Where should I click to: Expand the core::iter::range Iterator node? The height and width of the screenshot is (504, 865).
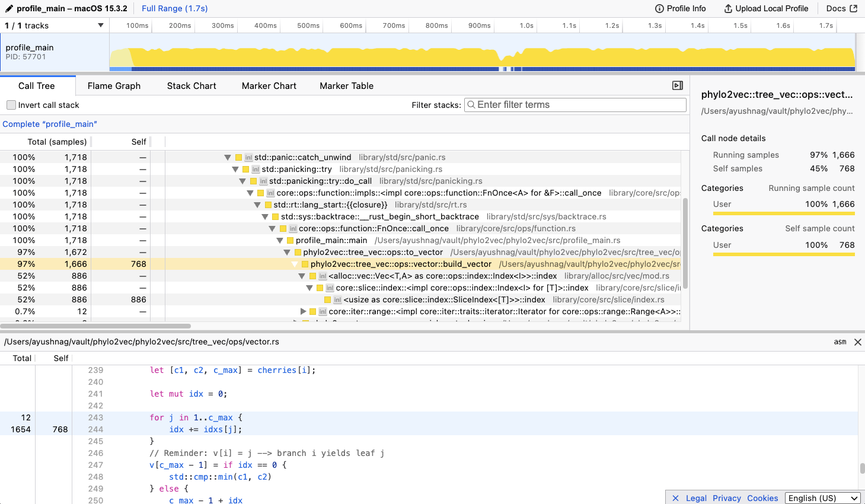click(x=304, y=311)
